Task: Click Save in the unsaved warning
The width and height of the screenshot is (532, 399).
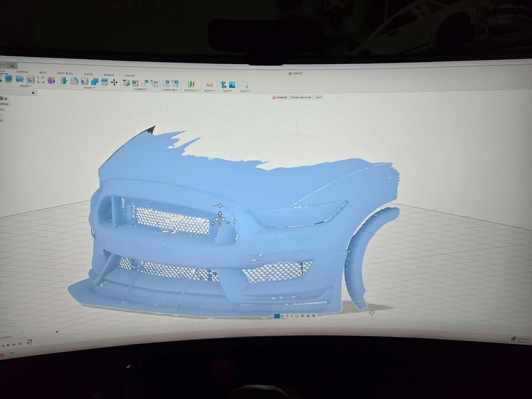Action: click(319, 97)
